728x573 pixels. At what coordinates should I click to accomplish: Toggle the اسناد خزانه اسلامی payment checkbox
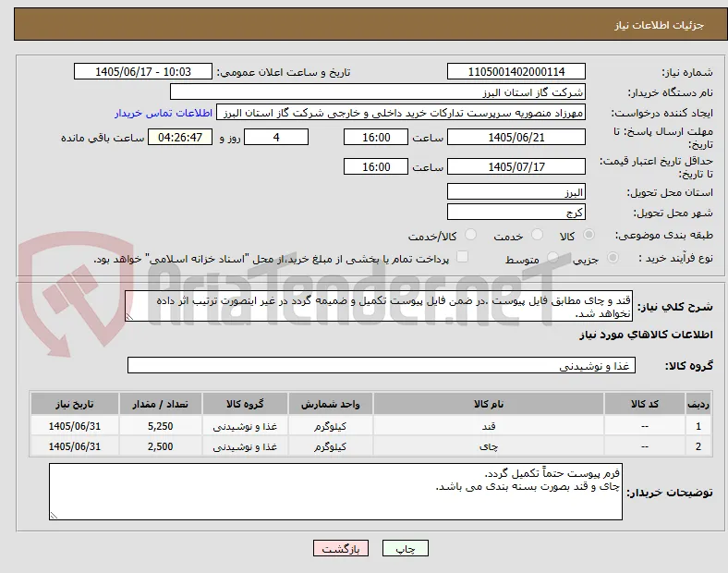463,257
